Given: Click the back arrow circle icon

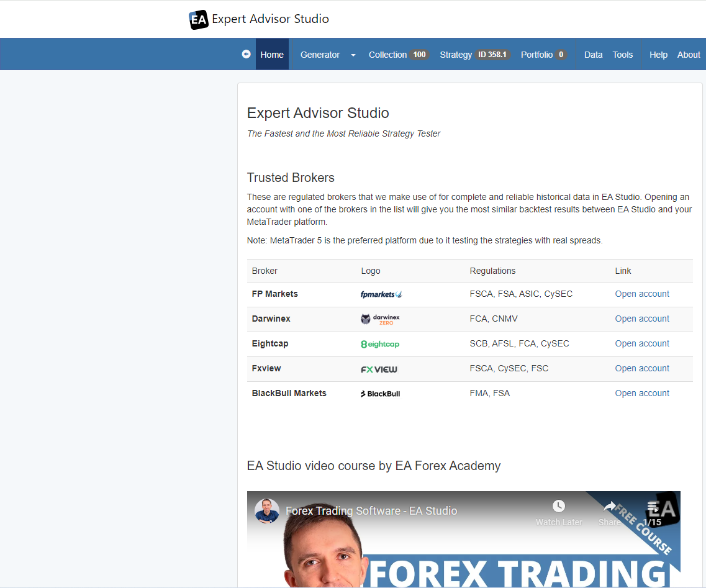Looking at the screenshot, I should point(247,54).
